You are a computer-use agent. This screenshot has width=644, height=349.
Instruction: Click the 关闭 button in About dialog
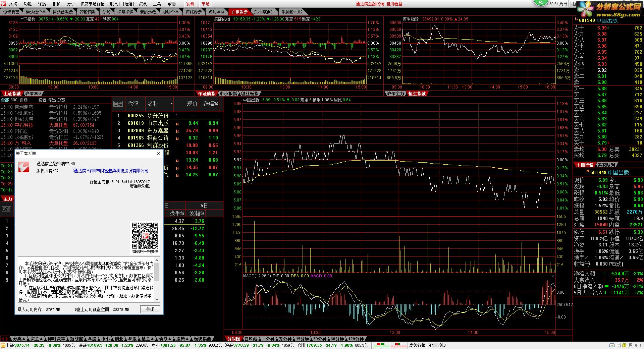(150, 309)
